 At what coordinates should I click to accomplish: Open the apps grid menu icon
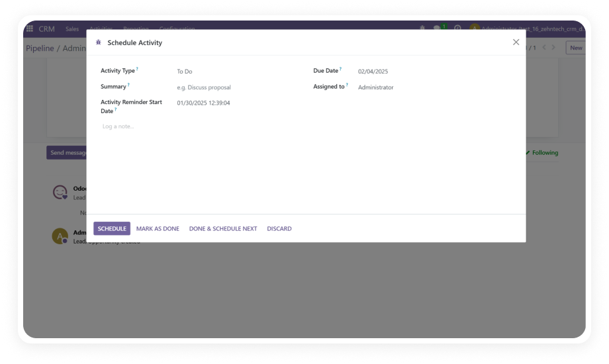coord(30,28)
